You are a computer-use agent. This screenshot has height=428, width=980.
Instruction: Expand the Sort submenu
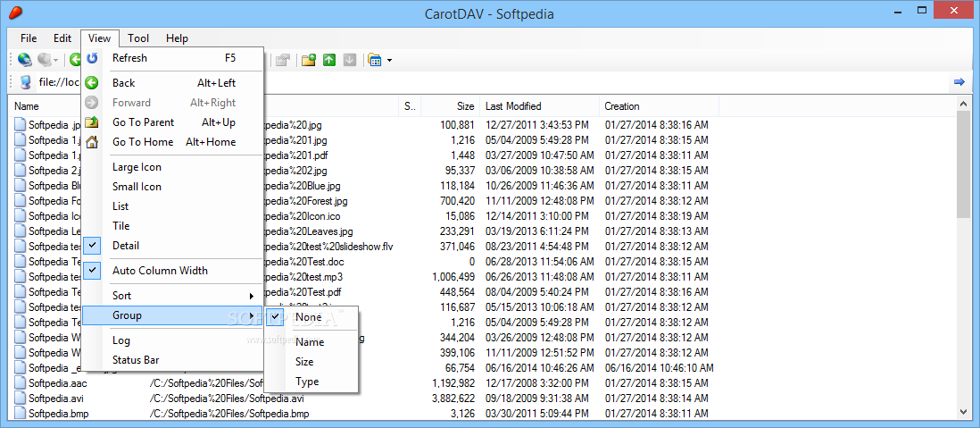coord(172,296)
